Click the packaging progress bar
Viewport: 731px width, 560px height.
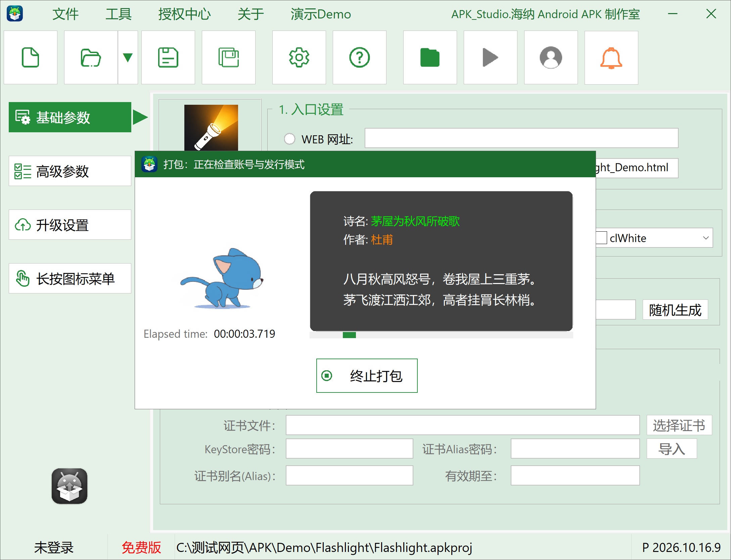441,335
